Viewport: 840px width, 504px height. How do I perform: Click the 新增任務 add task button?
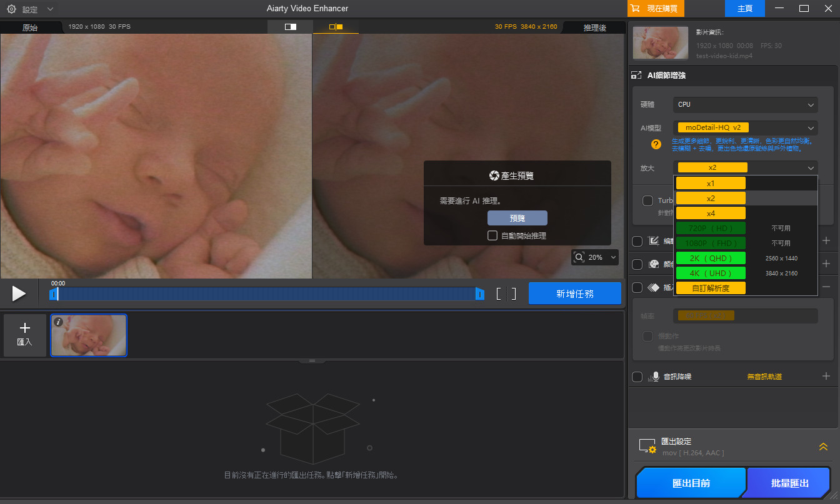click(x=575, y=294)
